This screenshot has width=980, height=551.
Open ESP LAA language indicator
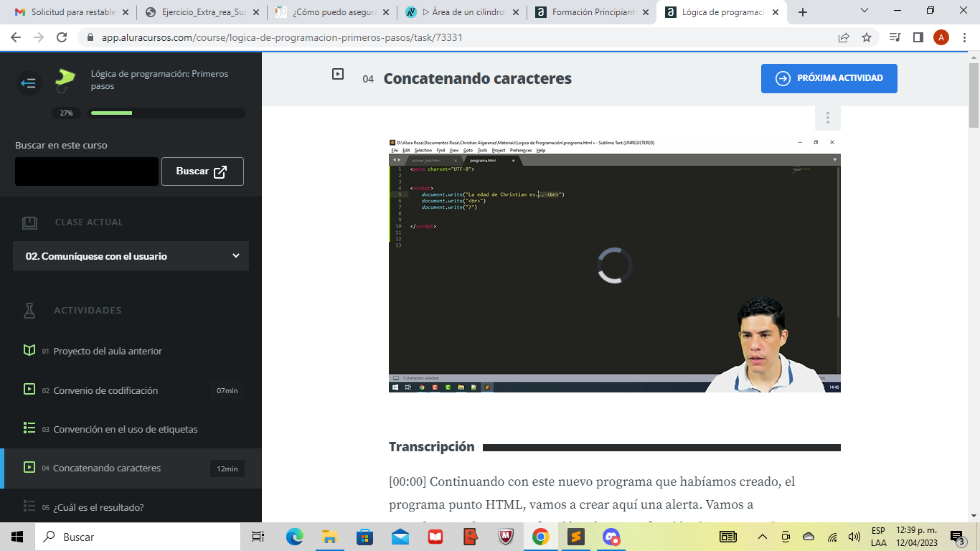[x=878, y=537]
